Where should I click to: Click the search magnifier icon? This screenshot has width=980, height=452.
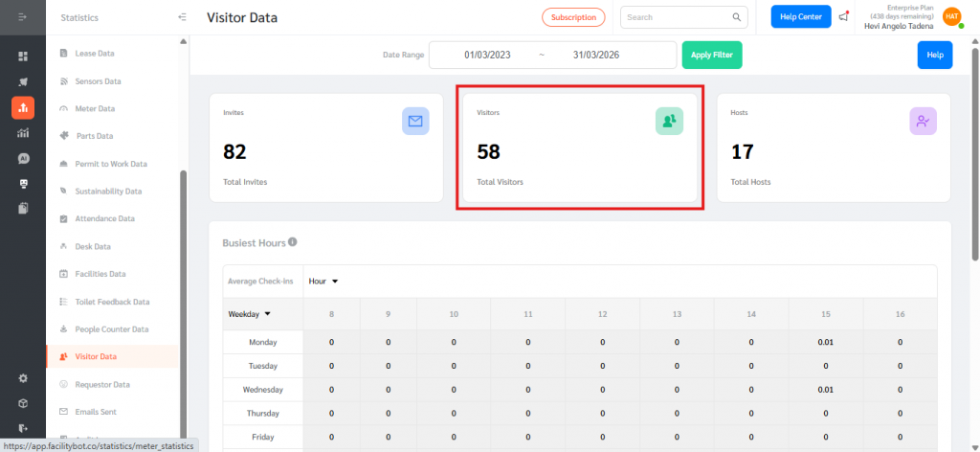737,17
